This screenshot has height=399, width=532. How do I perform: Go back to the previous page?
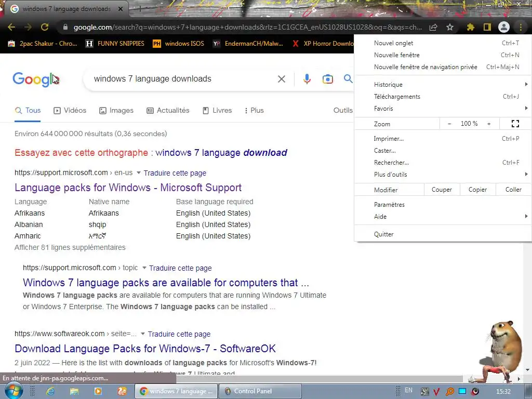point(11,27)
